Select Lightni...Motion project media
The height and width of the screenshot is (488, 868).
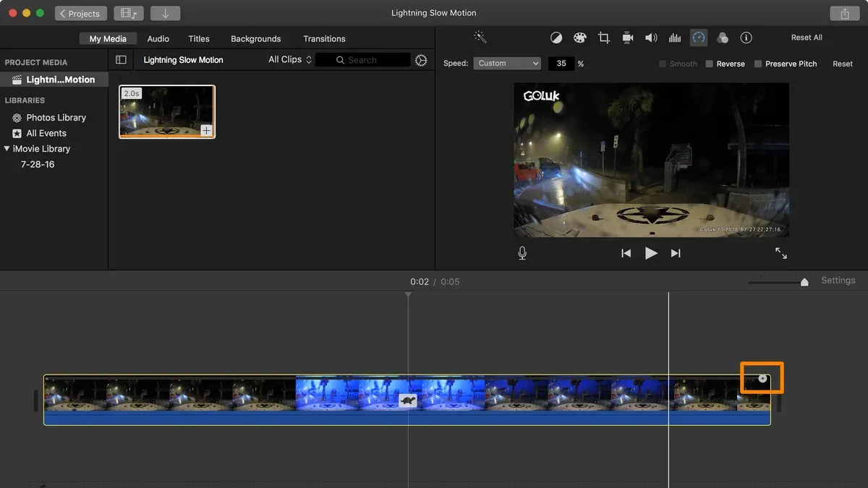[54, 80]
